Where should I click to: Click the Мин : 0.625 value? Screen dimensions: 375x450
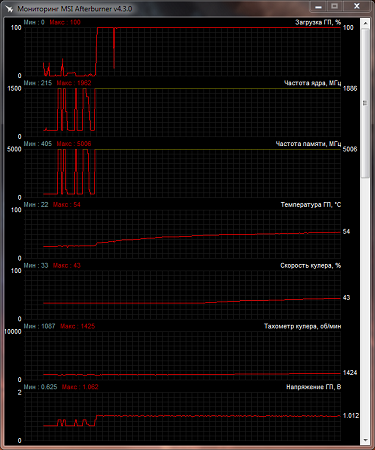tap(40, 387)
